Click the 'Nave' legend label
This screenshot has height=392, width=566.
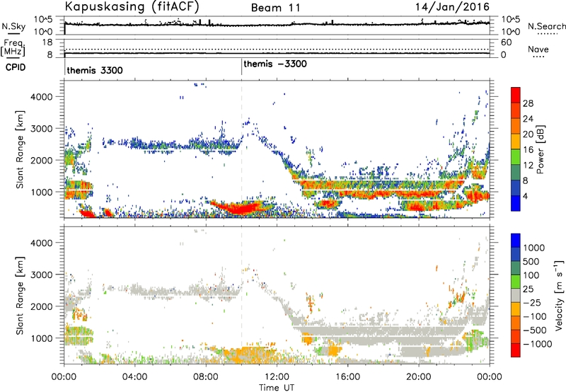coord(538,49)
